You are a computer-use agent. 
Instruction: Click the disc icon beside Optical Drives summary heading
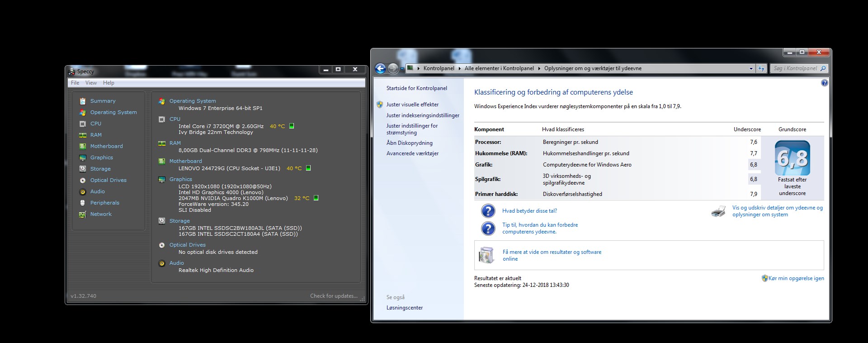click(x=162, y=245)
